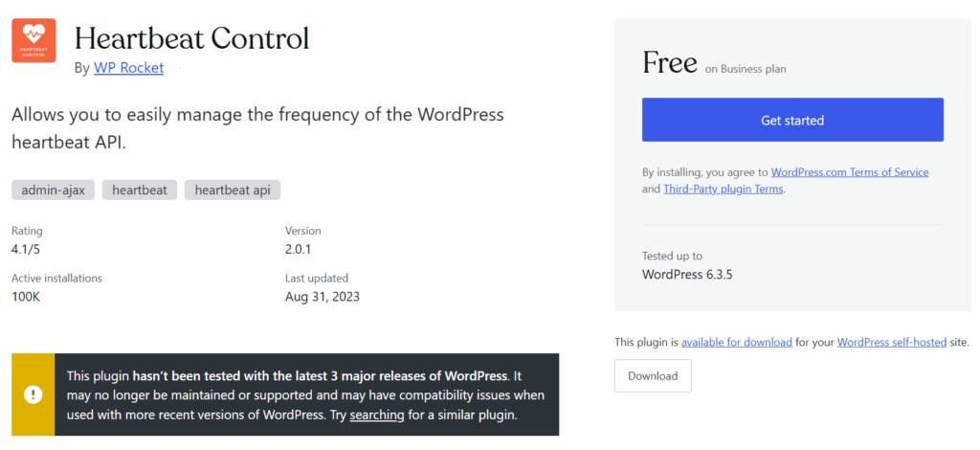
Task: Open WordPress.com Terms of Service link
Action: (x=850, y=172)
